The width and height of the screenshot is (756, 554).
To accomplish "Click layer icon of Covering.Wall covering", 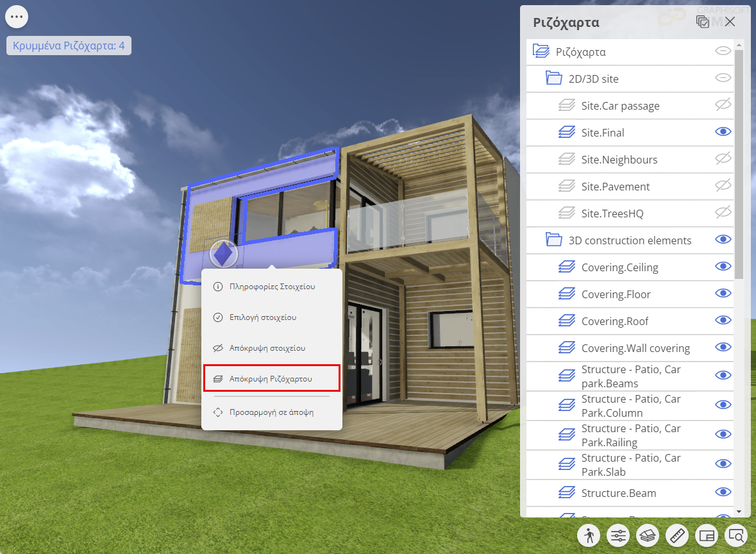I will click(567, 348).
